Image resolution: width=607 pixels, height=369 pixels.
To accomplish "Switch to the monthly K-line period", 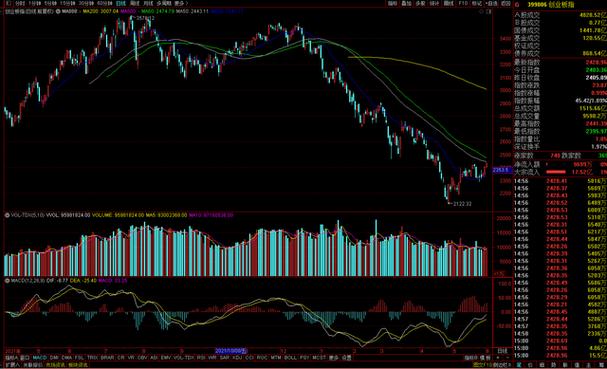I will coord(148,3).
